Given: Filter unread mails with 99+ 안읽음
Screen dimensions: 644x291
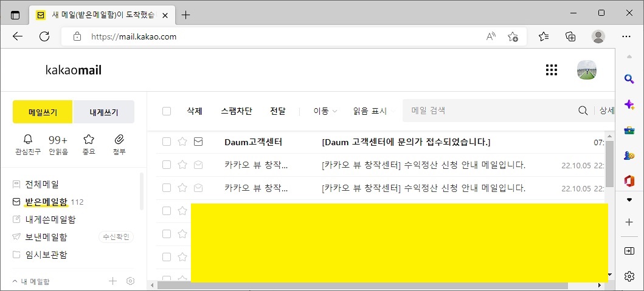Looking at the screenshot, I should pos(58,145).
